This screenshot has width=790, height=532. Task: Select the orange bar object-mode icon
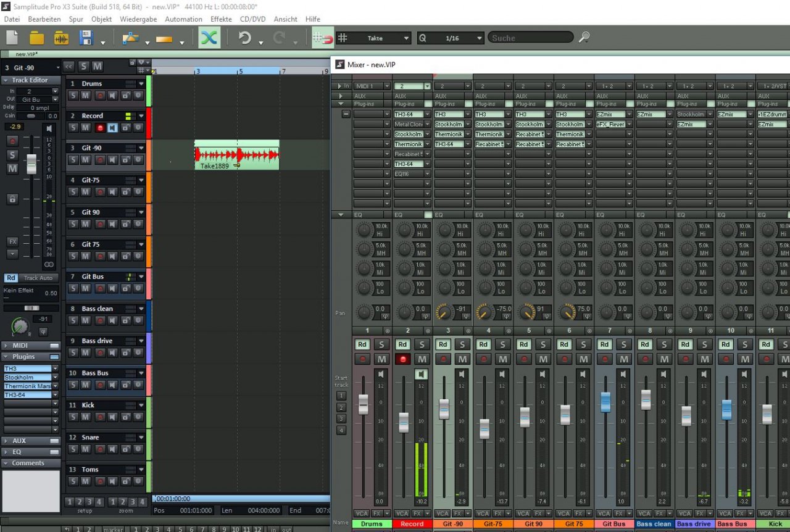(x=164, y=38)
